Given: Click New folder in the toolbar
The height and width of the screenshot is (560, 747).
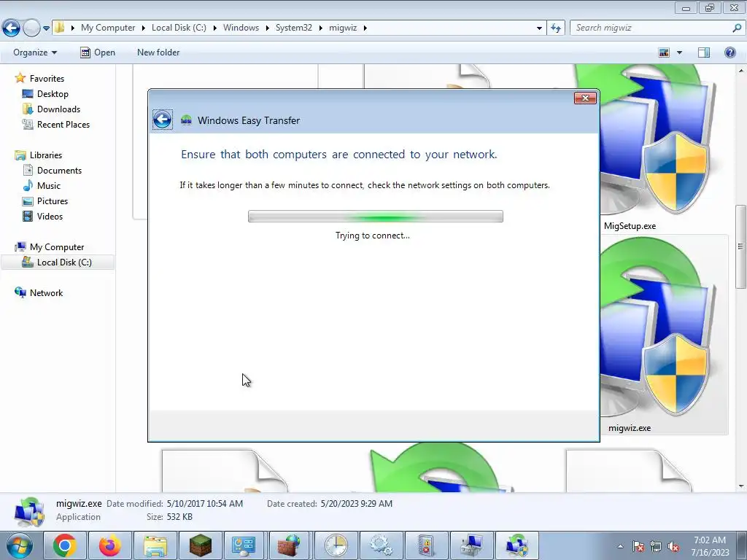Looking at the screenshot, I should coord(158,52).
